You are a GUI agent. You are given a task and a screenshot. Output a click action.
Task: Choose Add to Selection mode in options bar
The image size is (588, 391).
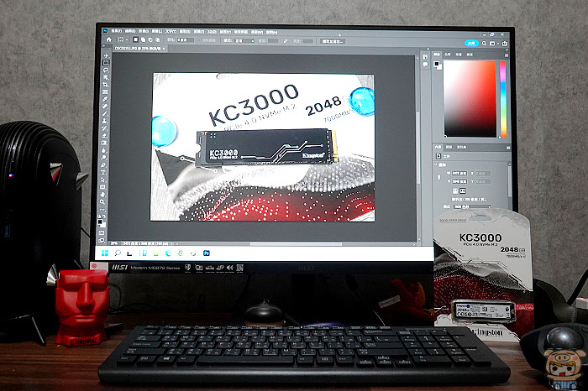[x=143, y=39]
